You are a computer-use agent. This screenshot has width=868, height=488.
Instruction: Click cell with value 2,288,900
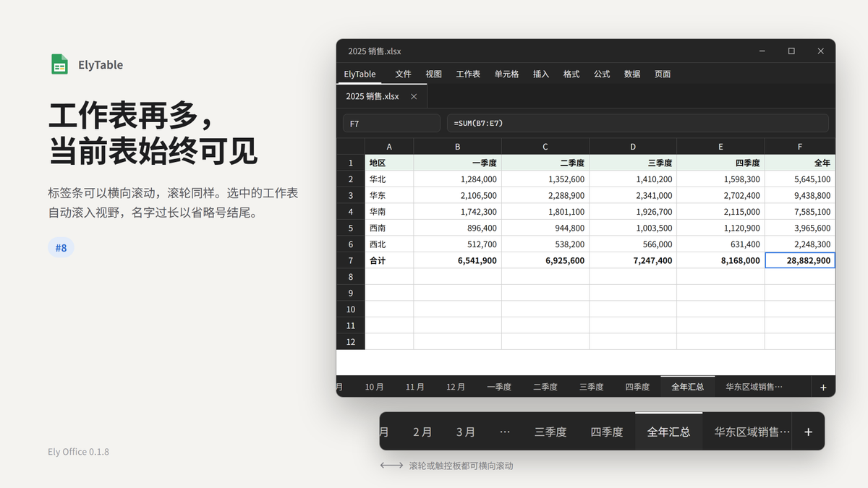545,195
